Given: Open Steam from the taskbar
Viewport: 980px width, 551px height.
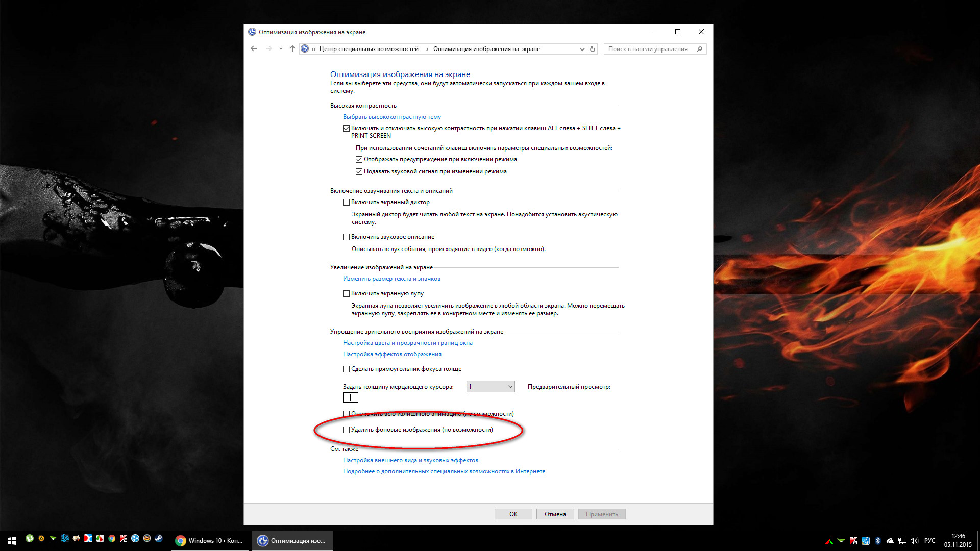Looking at the screenshot, I should point(159,538).
